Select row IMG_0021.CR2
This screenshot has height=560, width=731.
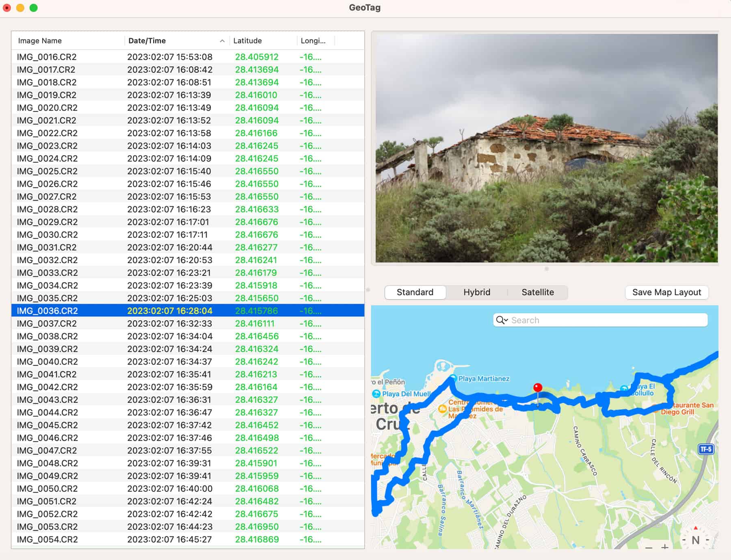coord(188,120)
